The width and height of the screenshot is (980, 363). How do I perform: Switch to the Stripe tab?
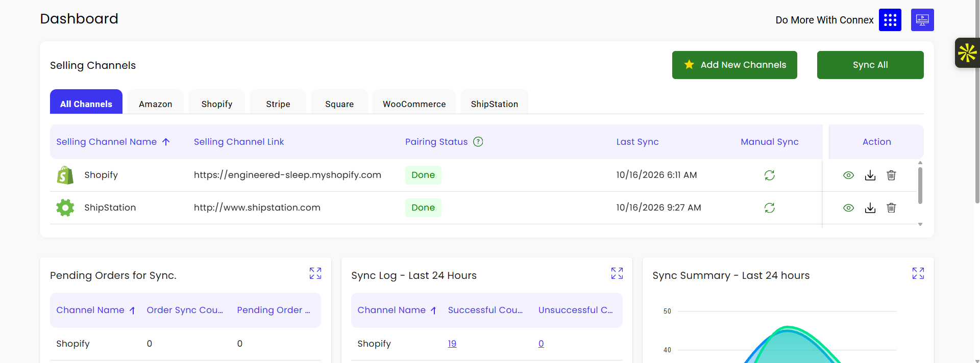278,102
